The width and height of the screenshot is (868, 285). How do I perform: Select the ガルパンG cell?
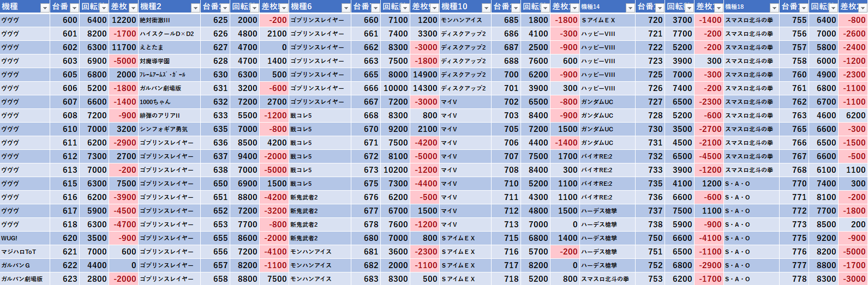[x=25, y=265]
